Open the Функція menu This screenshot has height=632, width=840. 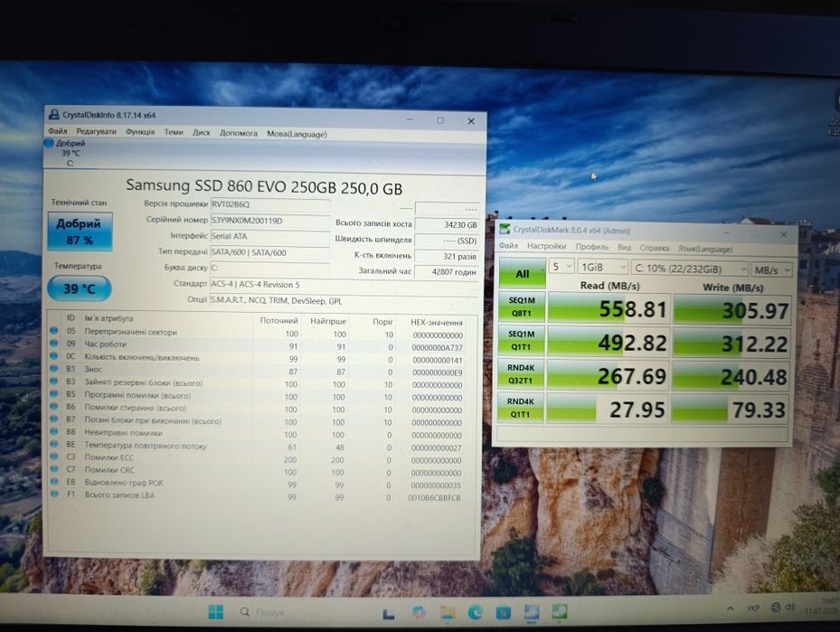140,132
